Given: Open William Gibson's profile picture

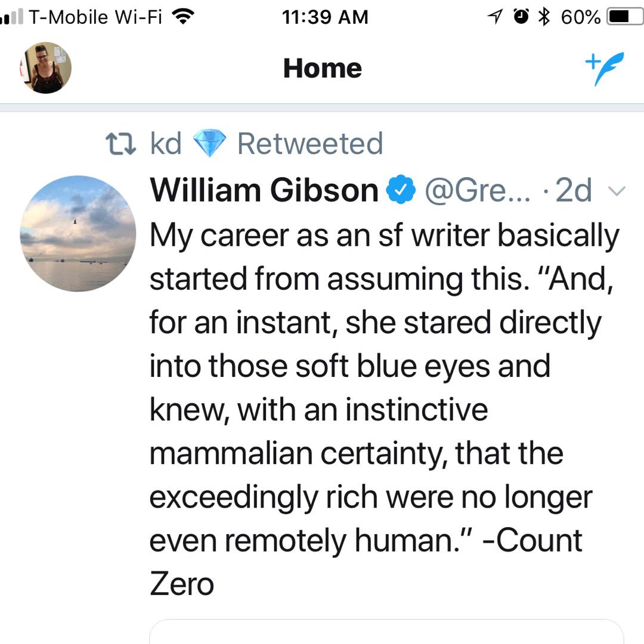Looking at the screenshot, I should (78, 234).
